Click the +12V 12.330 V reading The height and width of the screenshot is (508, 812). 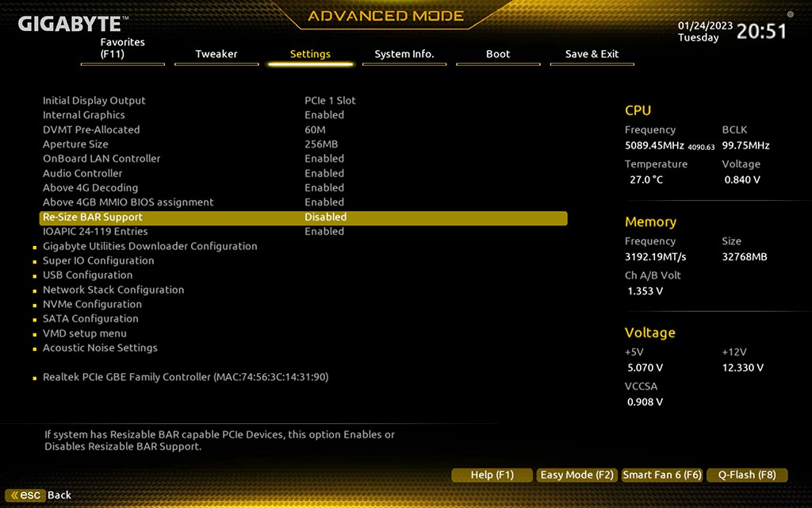pyautogui.click(x=742, y=368)
